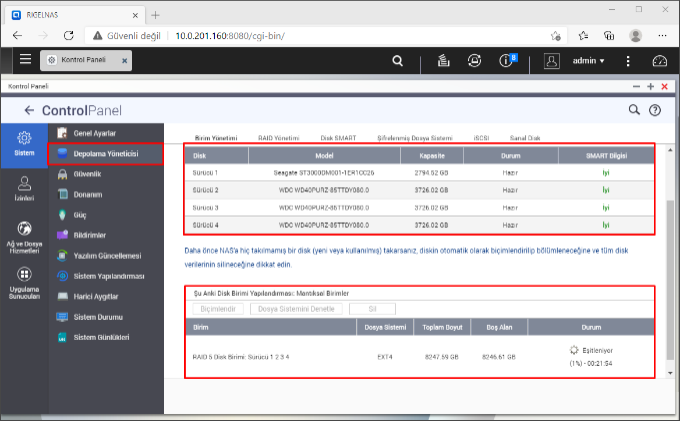Screen dimensions: 680x421
Task: Open Bildirimler settings
Action: [106, 235]
